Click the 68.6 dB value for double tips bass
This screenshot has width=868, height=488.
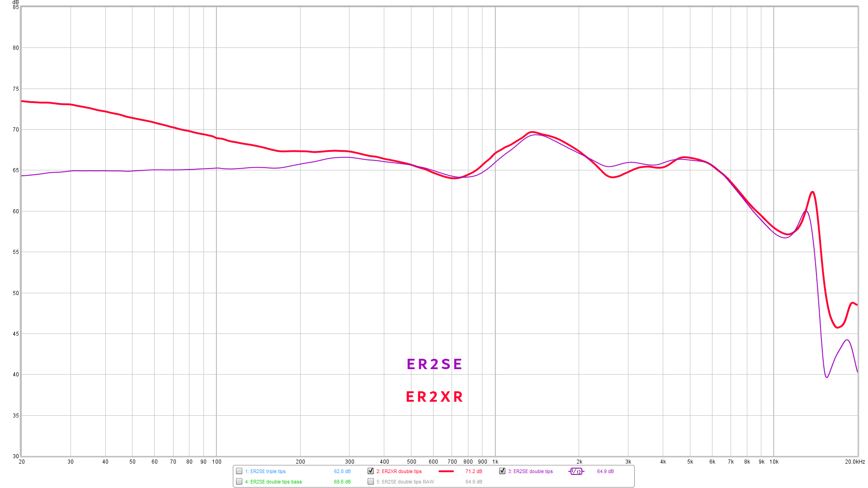(342, 482)
